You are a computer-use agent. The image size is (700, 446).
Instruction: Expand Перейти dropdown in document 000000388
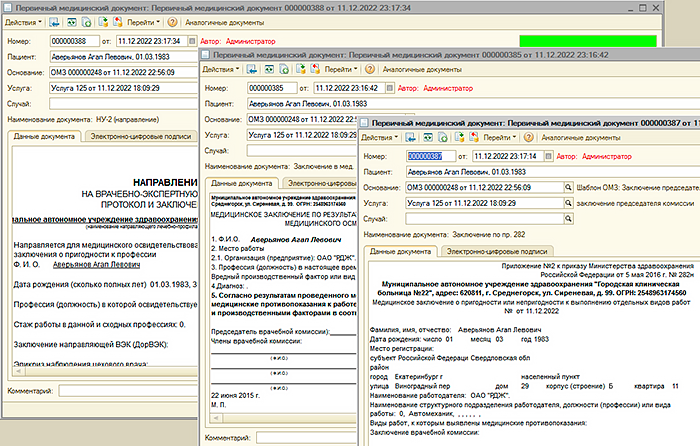(142, 21)
